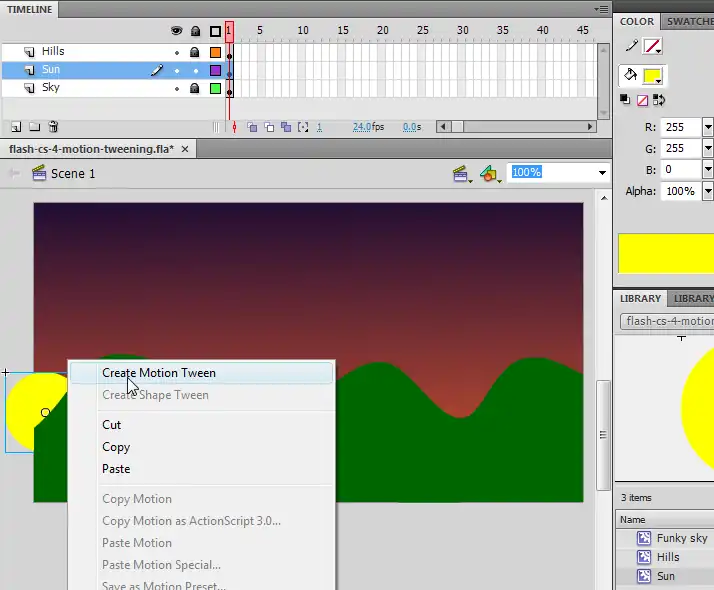Select the paint bucket fill color icon

[630, 76]
